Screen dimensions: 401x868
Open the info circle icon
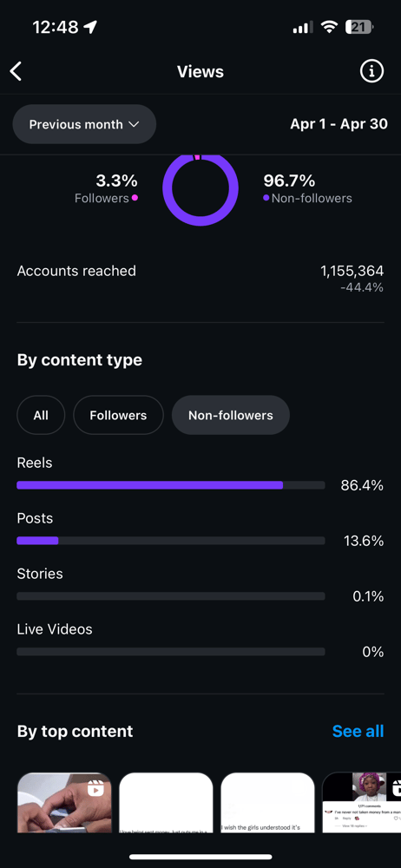coord(371,71)
